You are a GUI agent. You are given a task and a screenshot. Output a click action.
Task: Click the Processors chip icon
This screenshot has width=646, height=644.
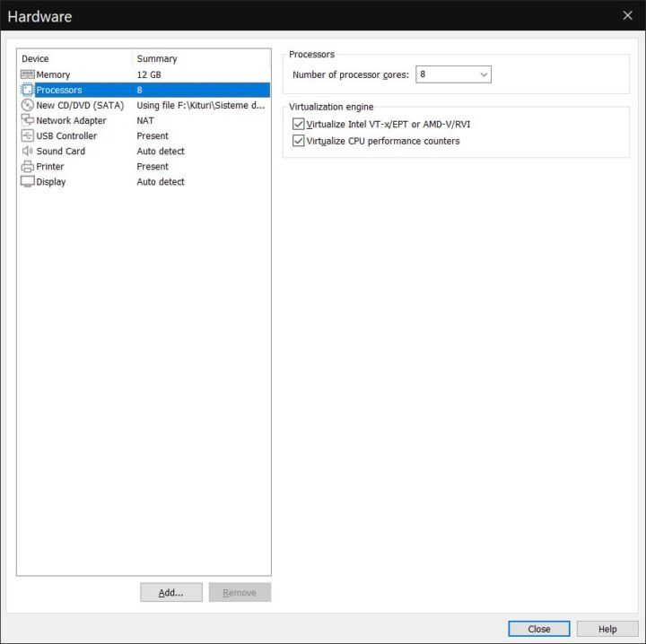[x=27, y=90]
